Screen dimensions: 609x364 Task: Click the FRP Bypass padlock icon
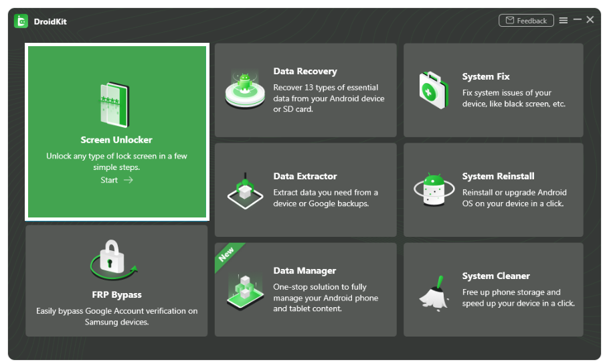[112, 260]
